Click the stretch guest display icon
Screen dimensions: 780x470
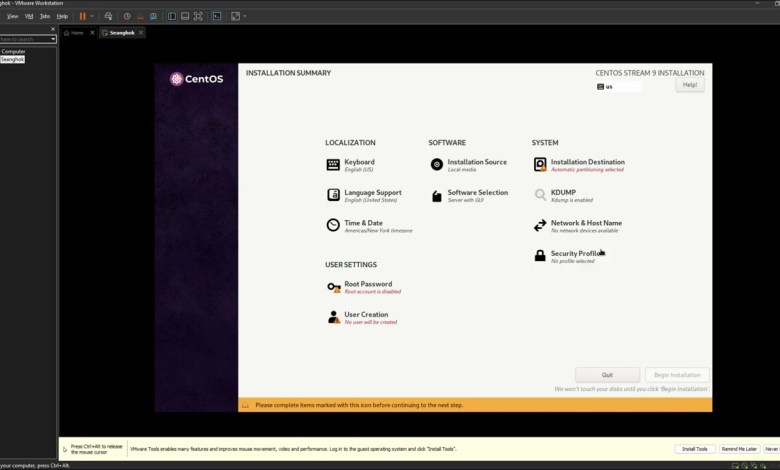[235, 16]
